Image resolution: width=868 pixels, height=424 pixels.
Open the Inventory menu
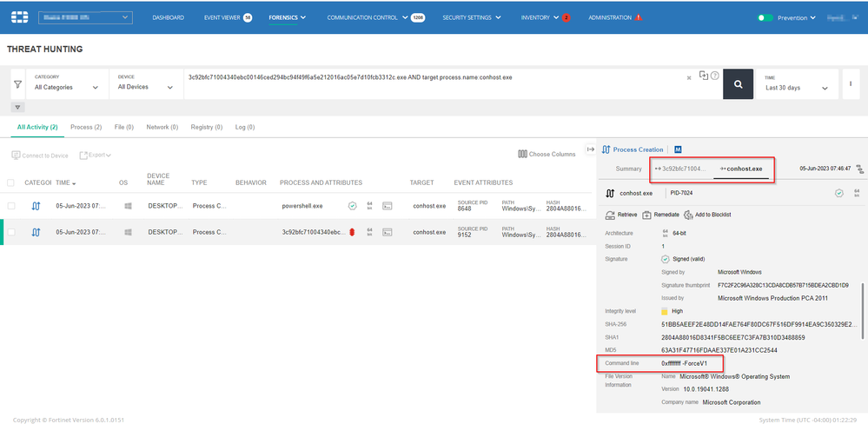coord(540,17)
